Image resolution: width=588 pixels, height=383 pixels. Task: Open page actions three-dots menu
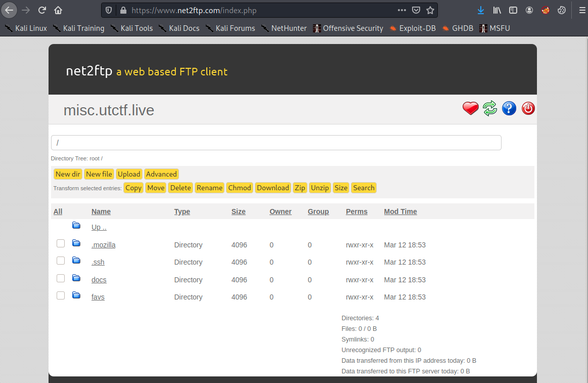tap(401, 10)
